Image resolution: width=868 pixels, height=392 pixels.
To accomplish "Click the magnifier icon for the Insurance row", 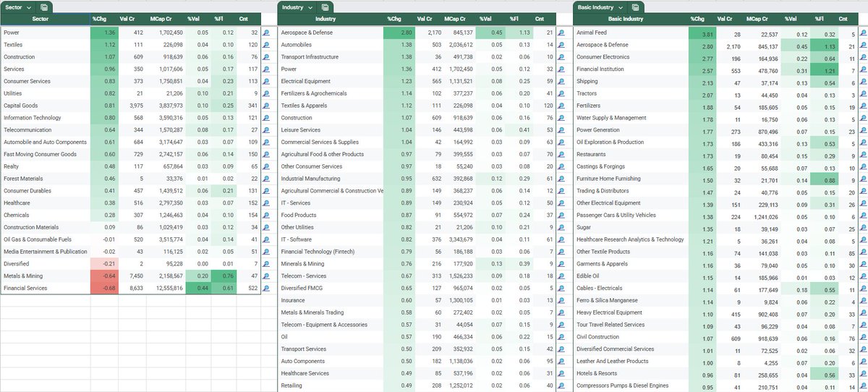I will [561, 300].
